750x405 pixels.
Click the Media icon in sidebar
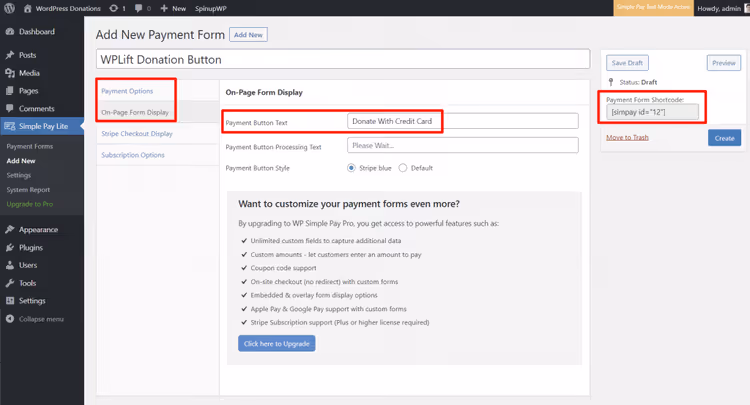[10, 73]
